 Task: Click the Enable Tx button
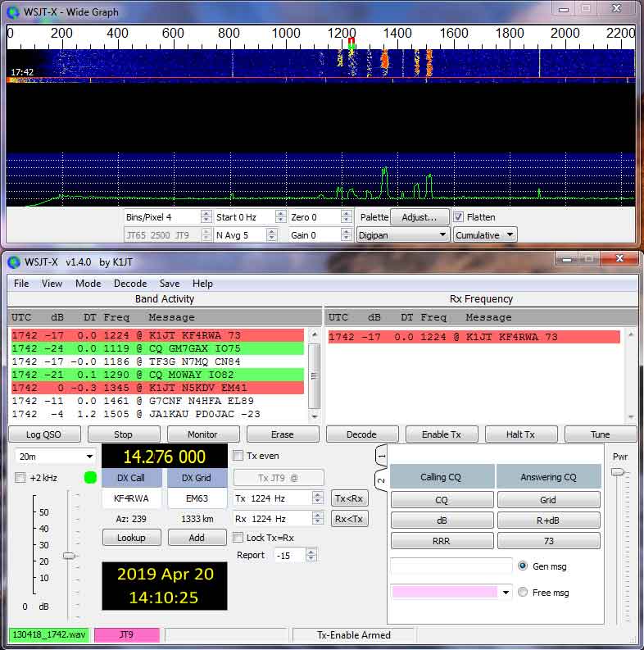[x=442, y=434]
